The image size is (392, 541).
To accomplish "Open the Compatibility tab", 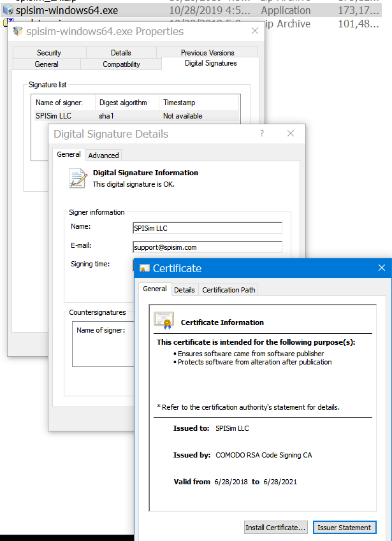I will [121, 64].
